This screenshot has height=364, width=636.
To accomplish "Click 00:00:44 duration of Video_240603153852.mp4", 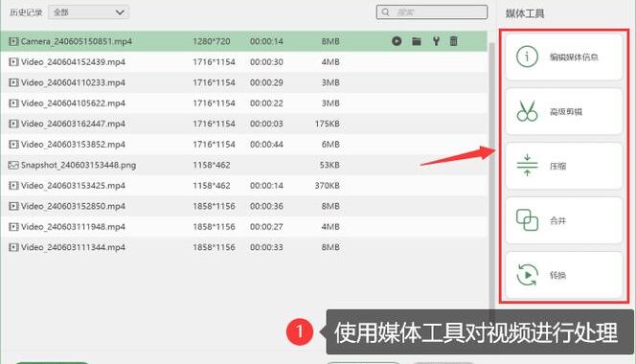I will (266, 145).
